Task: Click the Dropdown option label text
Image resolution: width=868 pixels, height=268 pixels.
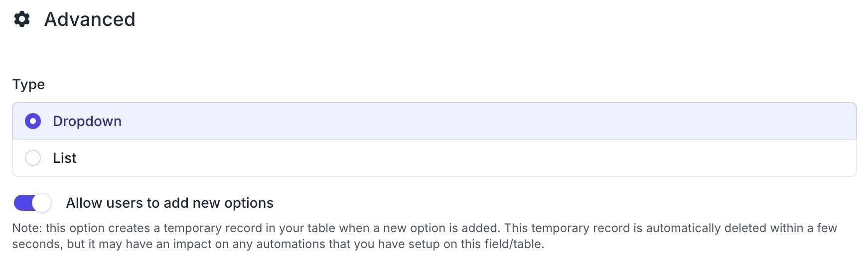Action: click(x=87, y=121)
